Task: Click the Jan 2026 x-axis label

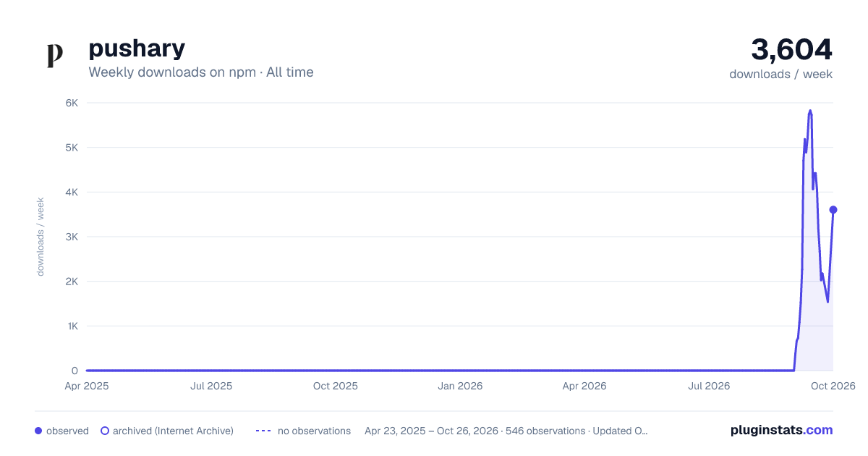Action: click(460, 386)
